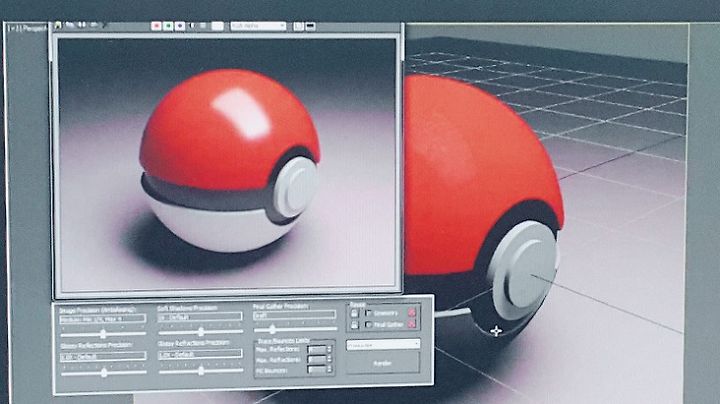The height and width of the screenshot is (404, 720).
Task: Click the Glossy Refractions Precision value field
Action: click(x=200, y=354)
